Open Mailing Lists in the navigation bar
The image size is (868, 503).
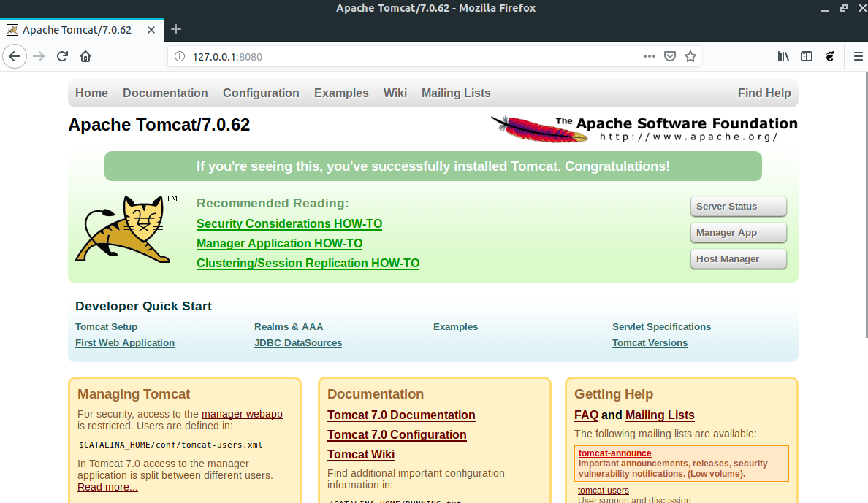[x=456, y=93]
